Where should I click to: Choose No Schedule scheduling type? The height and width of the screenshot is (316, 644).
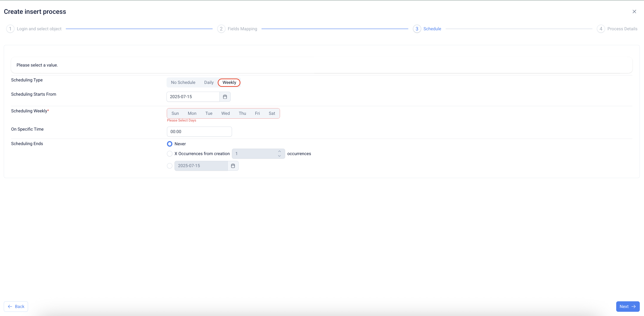point(183,82)
